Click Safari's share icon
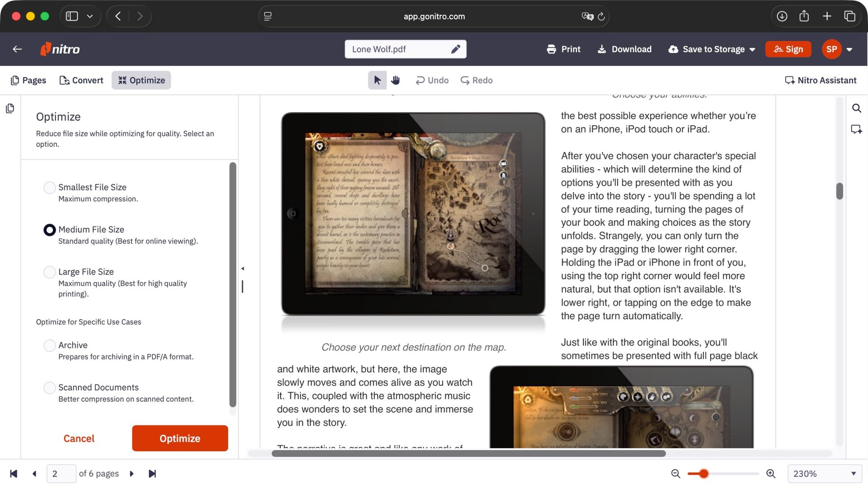The height and width of the screenshot is (488, 868). coord(804,16)
